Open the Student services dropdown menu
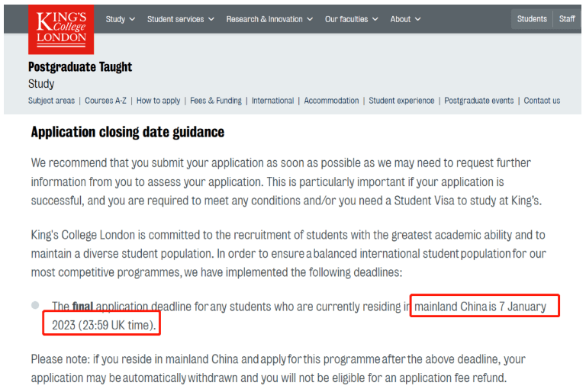586x392 pixels. point(181,19)
